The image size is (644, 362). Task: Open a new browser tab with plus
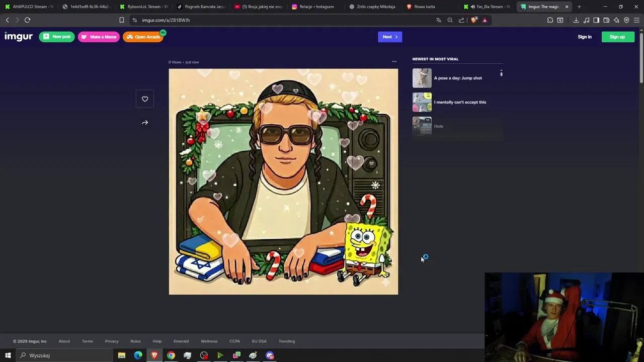579,7
